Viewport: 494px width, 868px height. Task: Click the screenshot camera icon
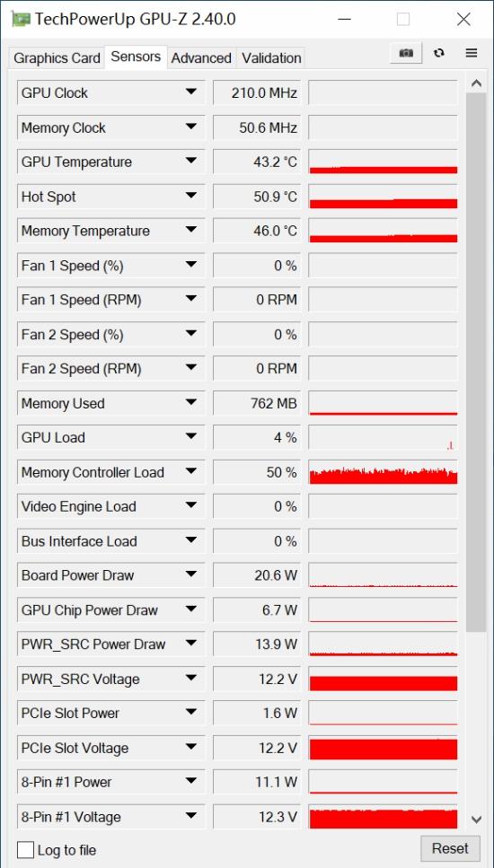point(406,53)
